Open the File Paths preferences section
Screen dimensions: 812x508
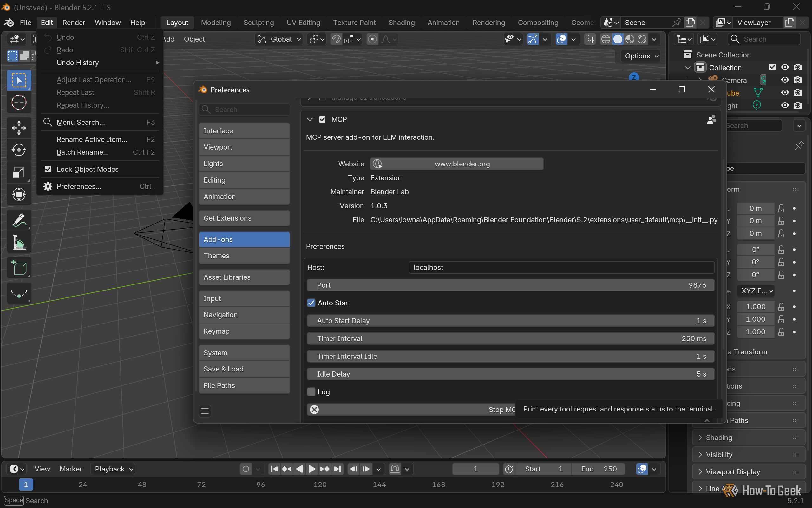244,385
